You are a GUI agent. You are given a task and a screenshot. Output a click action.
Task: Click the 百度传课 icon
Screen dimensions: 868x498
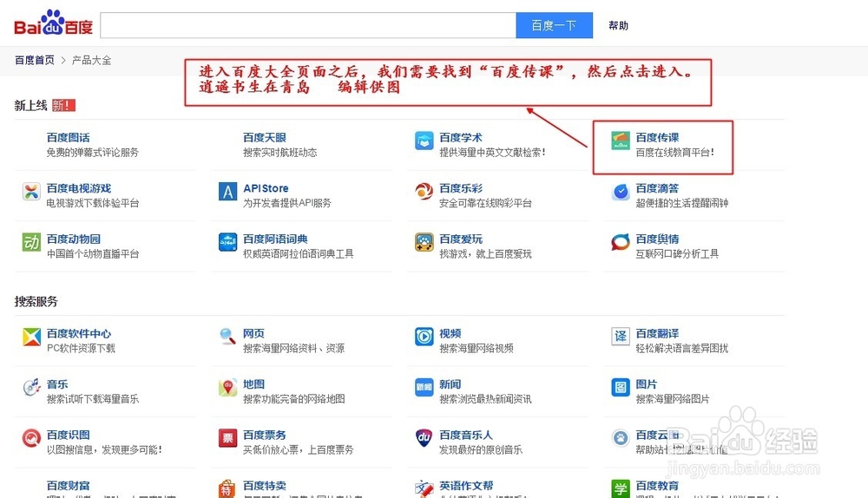coord(621,141)
